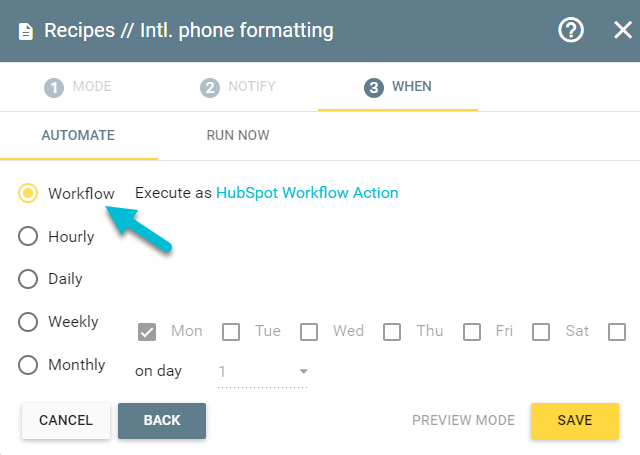
Task: Select the Workflow radio button
Action: 28,193
